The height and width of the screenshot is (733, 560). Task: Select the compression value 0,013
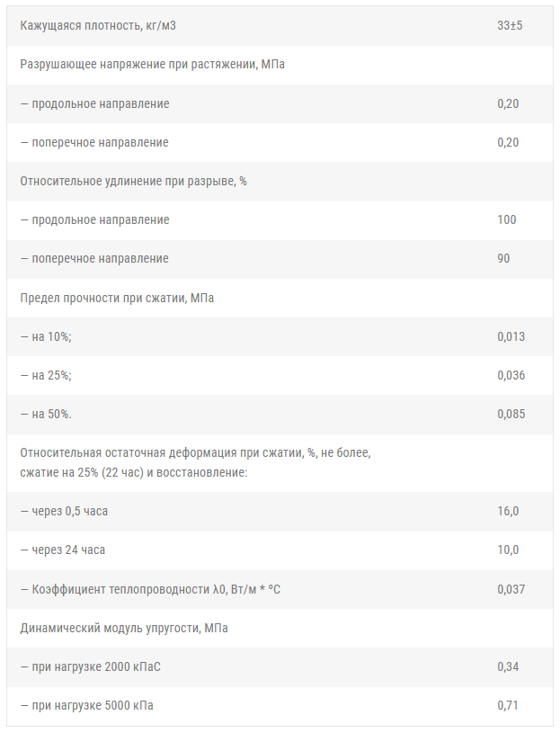click(x=511, y=336)
